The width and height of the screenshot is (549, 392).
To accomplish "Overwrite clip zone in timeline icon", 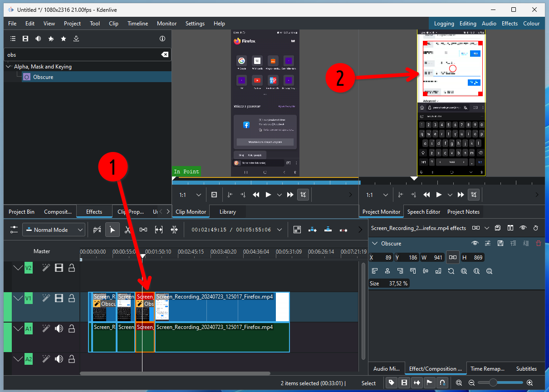I will click(328, 230).
